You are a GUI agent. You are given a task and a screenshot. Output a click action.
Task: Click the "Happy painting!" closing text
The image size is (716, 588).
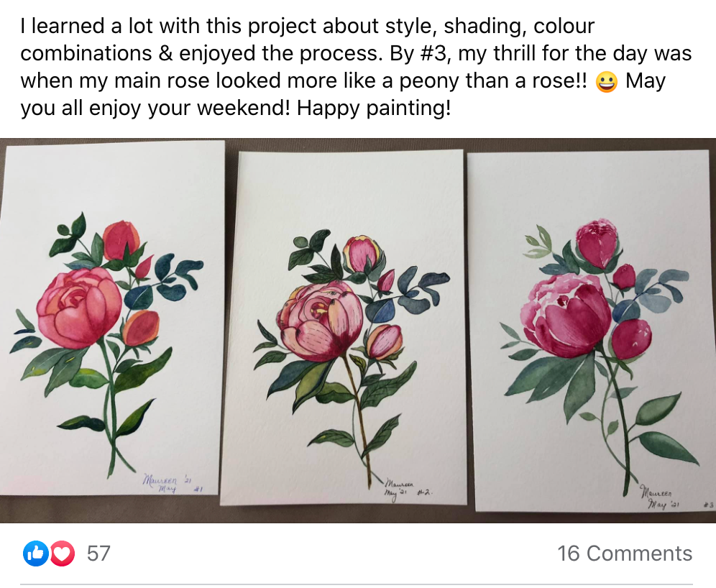click(x=374, y=109)
